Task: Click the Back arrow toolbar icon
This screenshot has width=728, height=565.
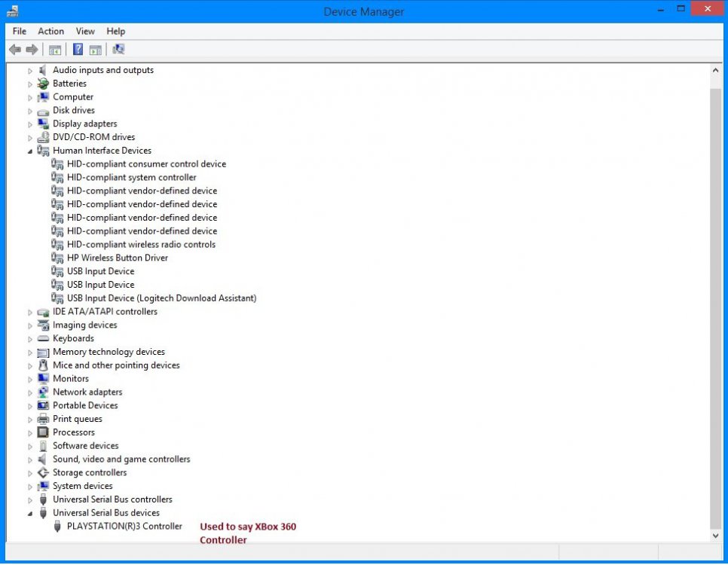Action: (14, 50)
